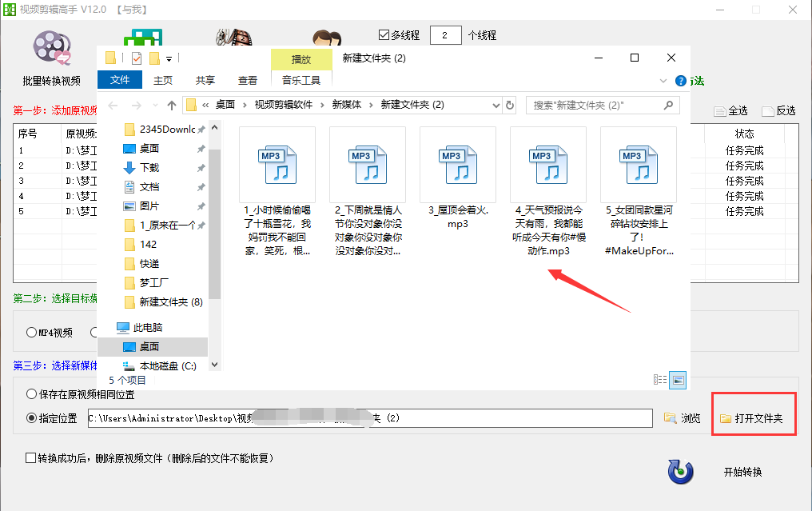
Task: Click 反选 in the main window
Action: pyautogui.click(x=779, y=111)
